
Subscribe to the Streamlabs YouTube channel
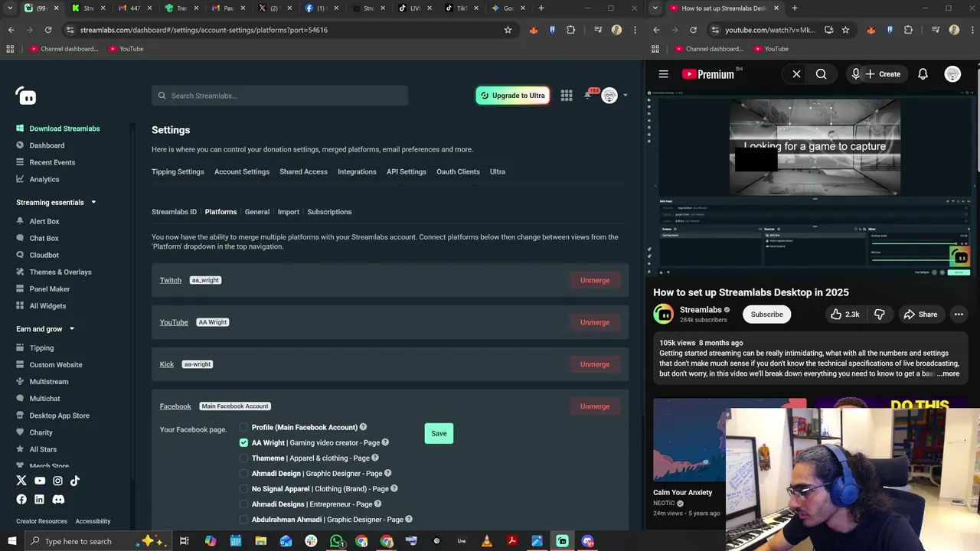[766, 315]
